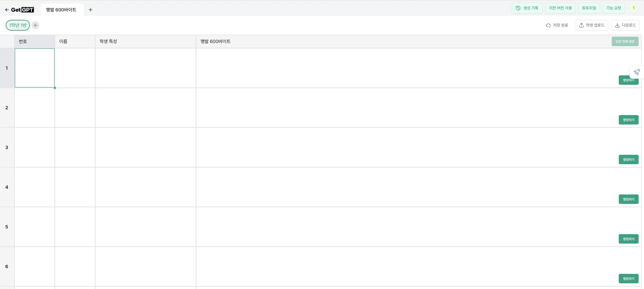Image resolution: width=644 pixels, height=289 pixels.
Task: Open the 튜토리얼 tutorial button
Action: pyautogui.click(x=589, y=8)
